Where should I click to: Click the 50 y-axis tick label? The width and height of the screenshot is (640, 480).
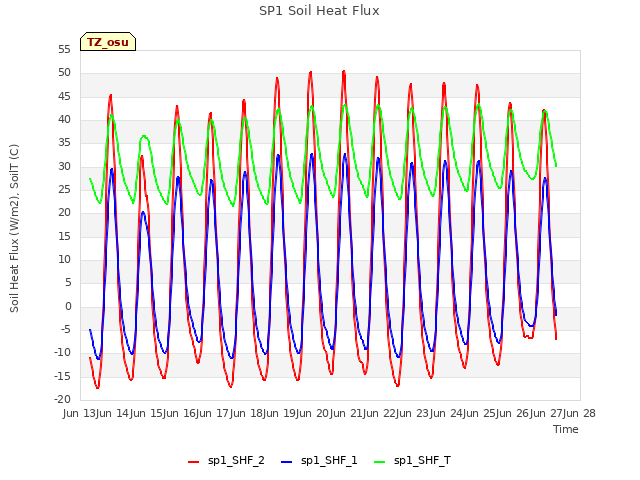(x=64, y=73)
